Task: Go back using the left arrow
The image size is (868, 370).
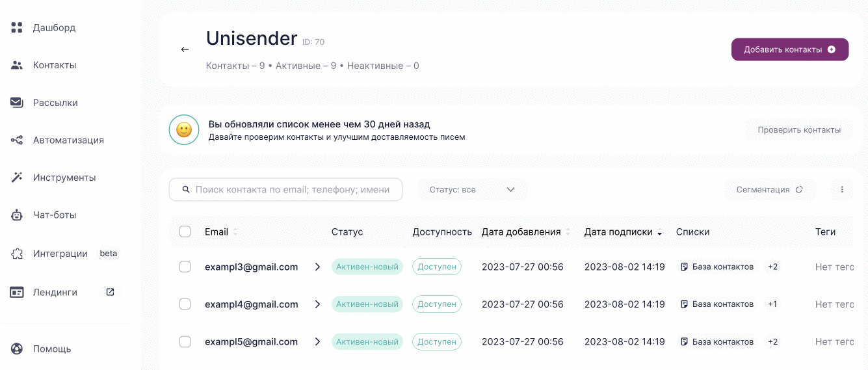Action: (x=185, y=49)
